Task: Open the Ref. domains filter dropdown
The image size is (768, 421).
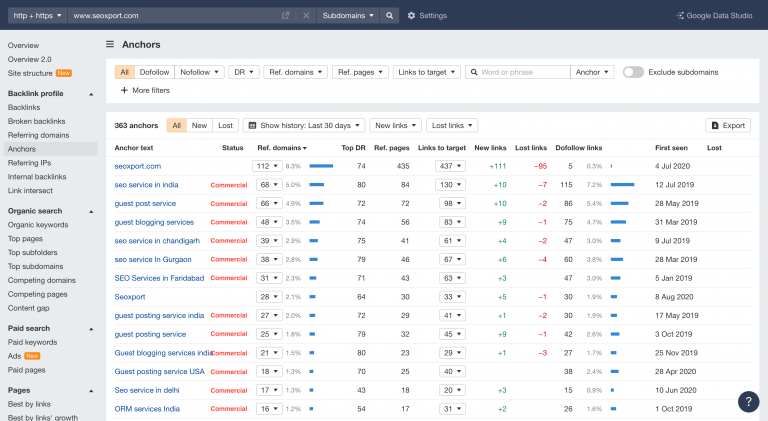Action: [x=296, y=72]
